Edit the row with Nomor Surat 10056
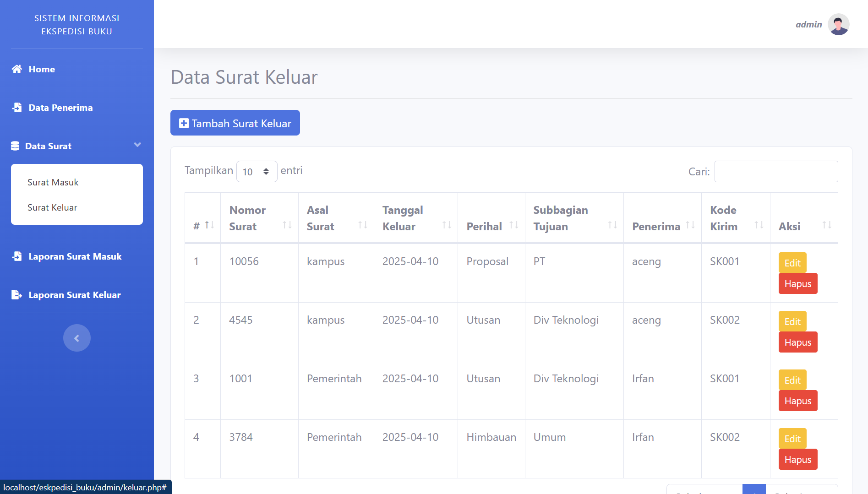This screenshot has width=868, height=494. (x=792, y=263)
